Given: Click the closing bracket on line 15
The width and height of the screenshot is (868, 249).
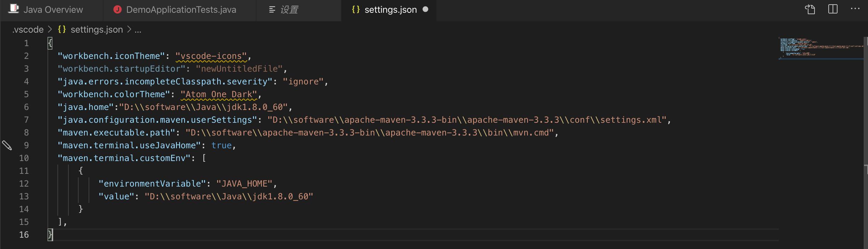Looking at the screenshot, I should click(x=60, y=222).
